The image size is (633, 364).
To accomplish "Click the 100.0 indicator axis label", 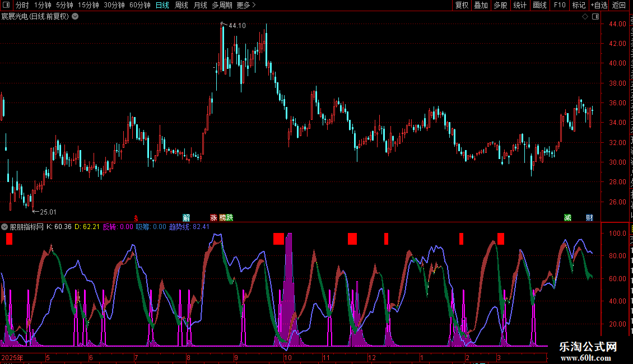I will (618, 234).
